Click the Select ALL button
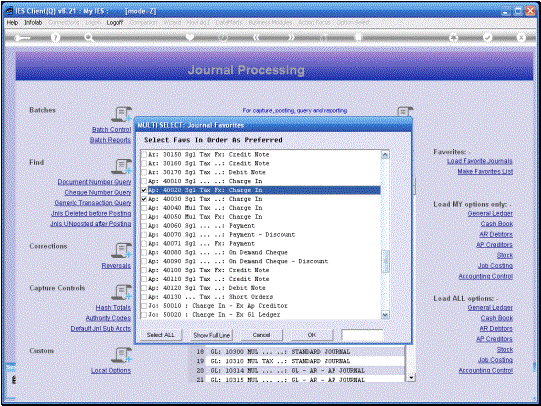Viewport: 541px width, 406px height. (161, 335)
